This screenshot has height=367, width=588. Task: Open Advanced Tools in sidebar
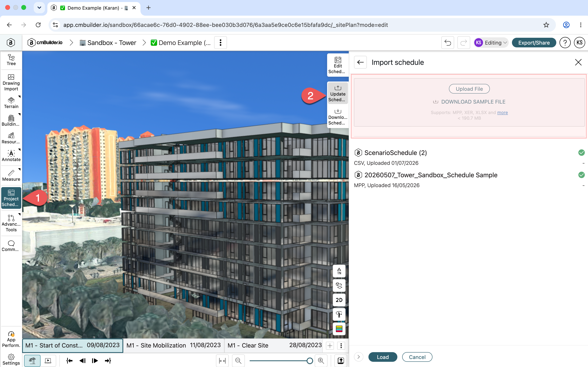tap(11, 223)
